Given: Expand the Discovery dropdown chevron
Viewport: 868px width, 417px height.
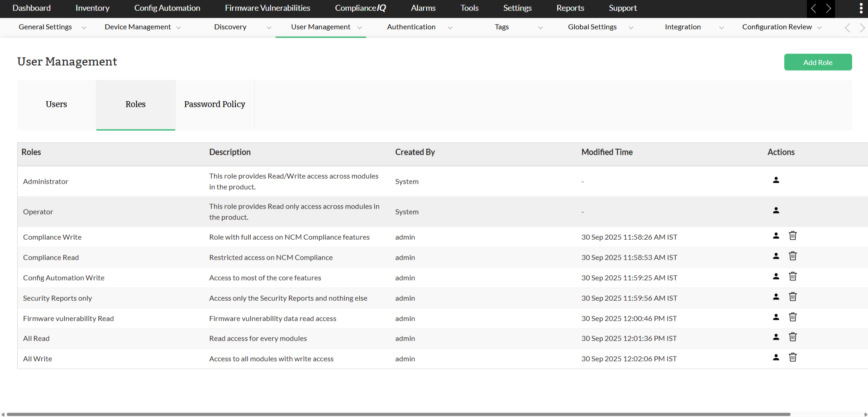Looking at the screenshot, I should point(269,28).
